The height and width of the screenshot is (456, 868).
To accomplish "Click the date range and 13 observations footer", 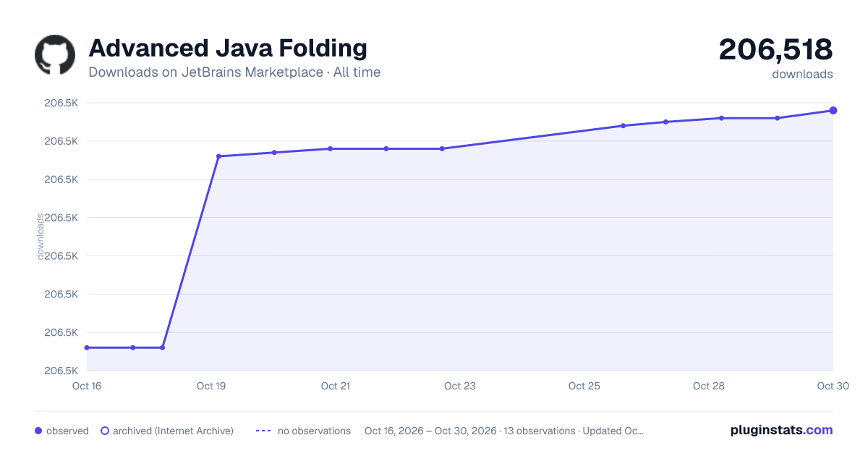I will (x=504, y=431).
